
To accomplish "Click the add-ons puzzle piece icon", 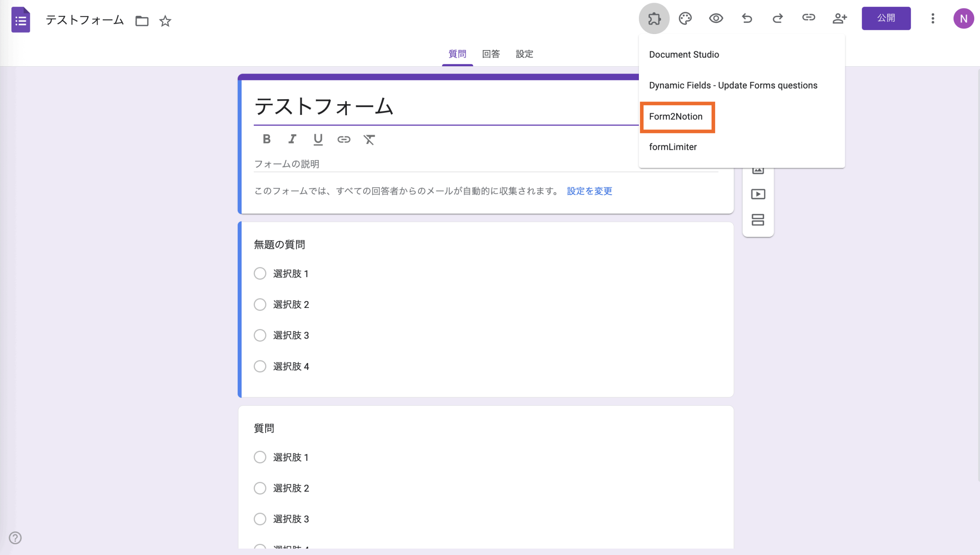I will pos(654,18).
